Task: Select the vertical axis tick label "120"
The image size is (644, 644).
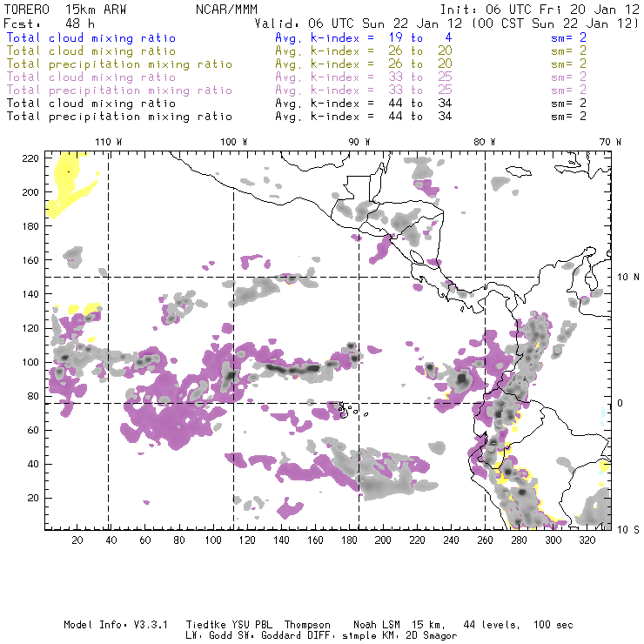Action: coord(30,328)
